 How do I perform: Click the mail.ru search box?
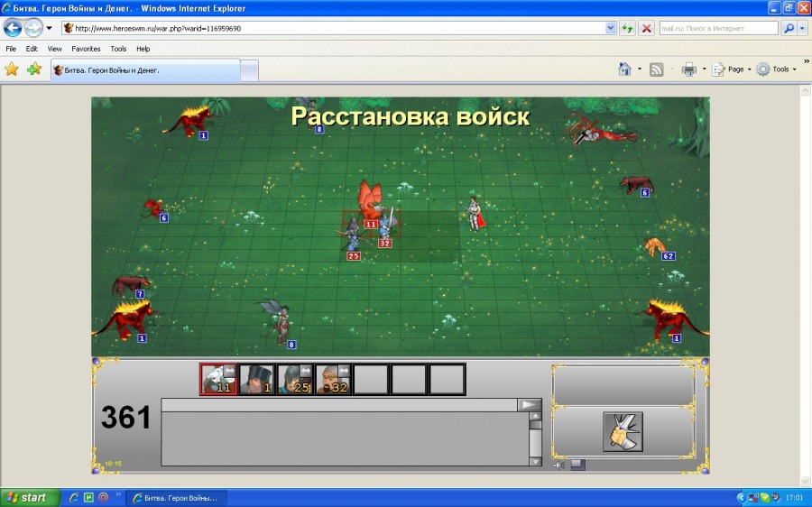pyautogui.click(x=718, y=29)
